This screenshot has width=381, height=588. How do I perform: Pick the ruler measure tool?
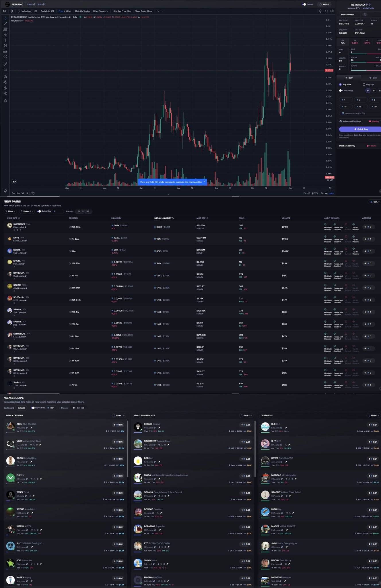point(5,64)
